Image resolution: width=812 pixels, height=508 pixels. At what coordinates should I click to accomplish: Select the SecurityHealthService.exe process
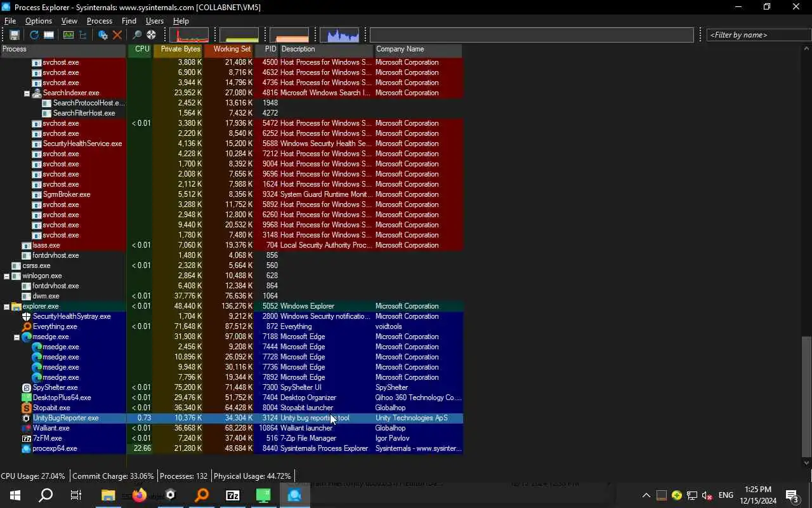coord(232,144)
